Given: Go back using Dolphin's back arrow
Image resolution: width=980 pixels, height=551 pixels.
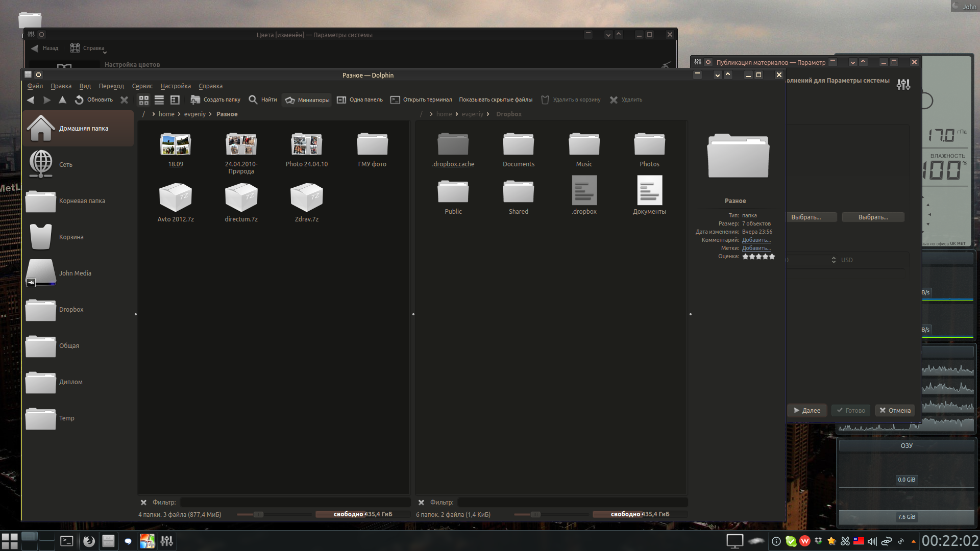Looking at the screenshot, I should pyautogui.click(x=31, y=100).
